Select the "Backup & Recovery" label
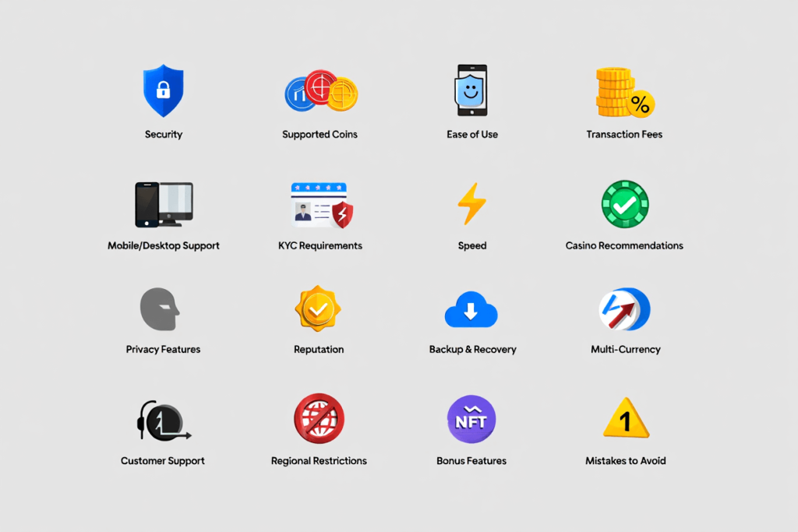Viewport: 798px width, 532px height. pyautogui.click(x=473, y=350)
